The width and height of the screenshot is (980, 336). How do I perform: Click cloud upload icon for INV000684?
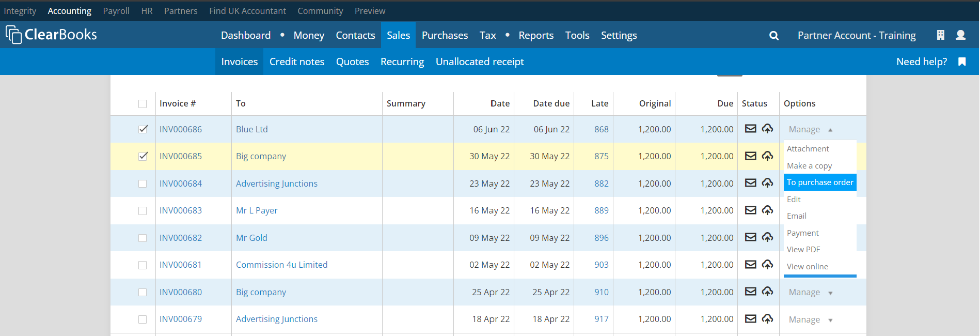[x=767, y=183]
